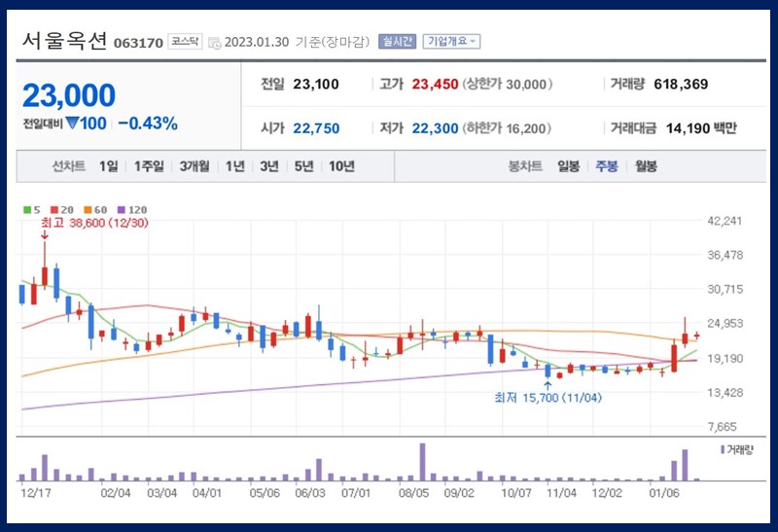
Task: Click the 13,428 price axis label
Action: [x=725, y=393]
